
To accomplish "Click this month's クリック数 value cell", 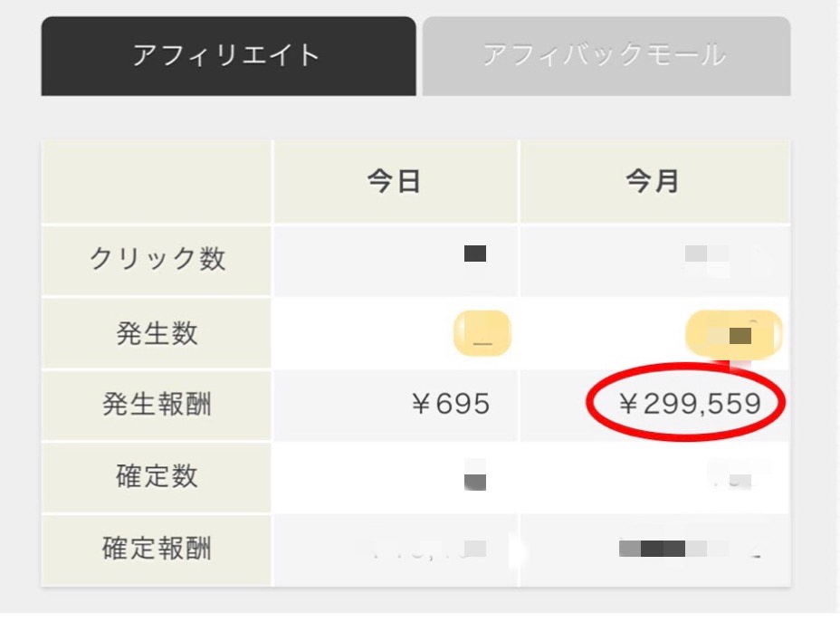I will (654, 261).
